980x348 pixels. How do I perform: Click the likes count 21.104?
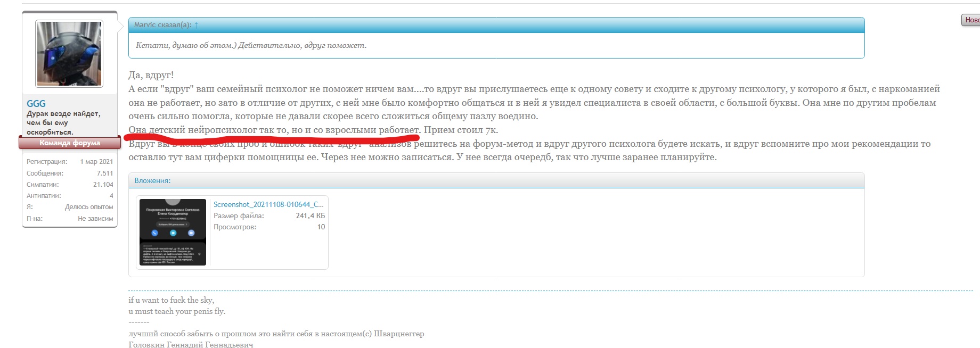pos(103,185)
